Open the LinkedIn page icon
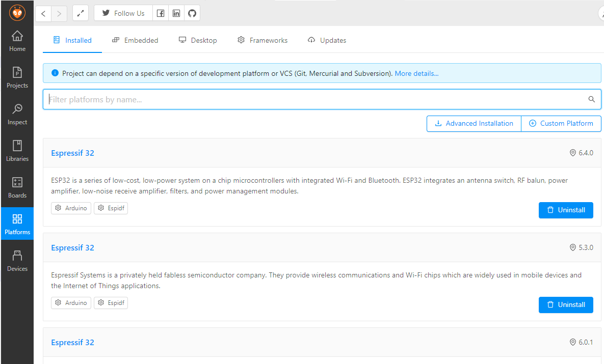 [x=176, y=13]
